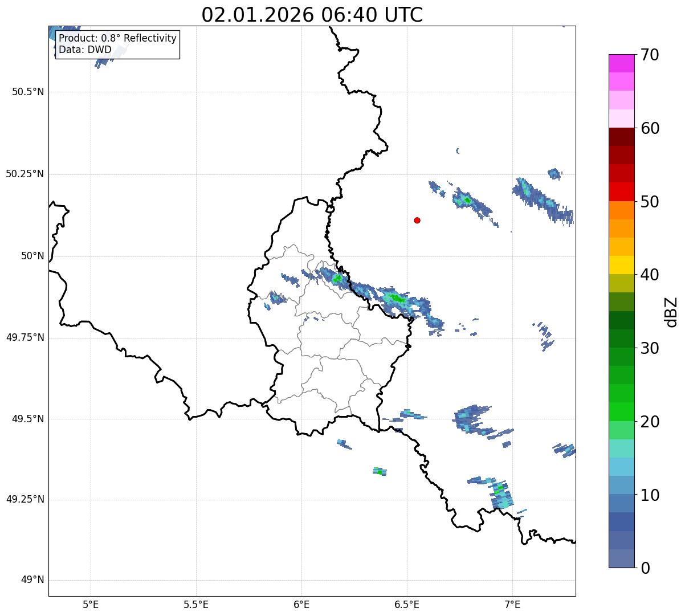Click the 6°E longitude label

tap(301, 604)
